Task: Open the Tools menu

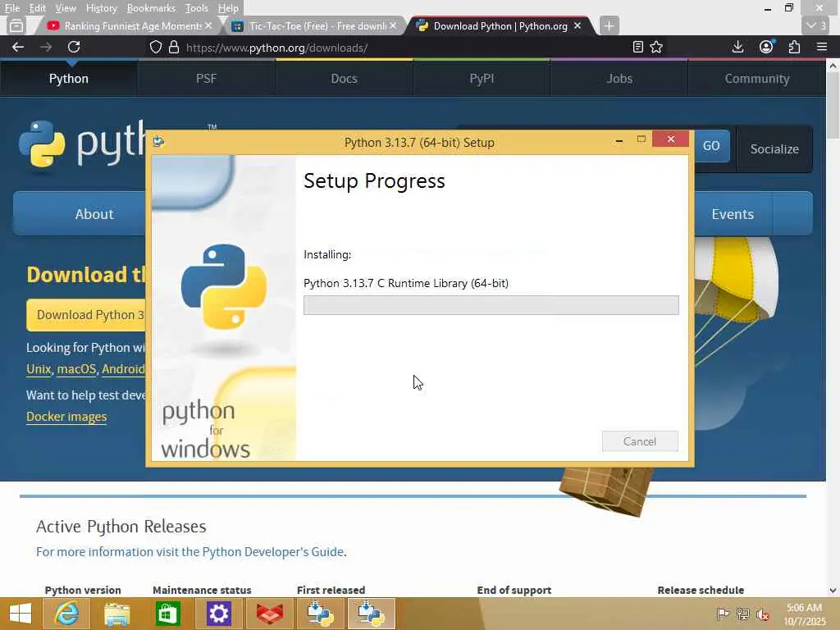Action: pyautogui.click(x=196, y=8)
